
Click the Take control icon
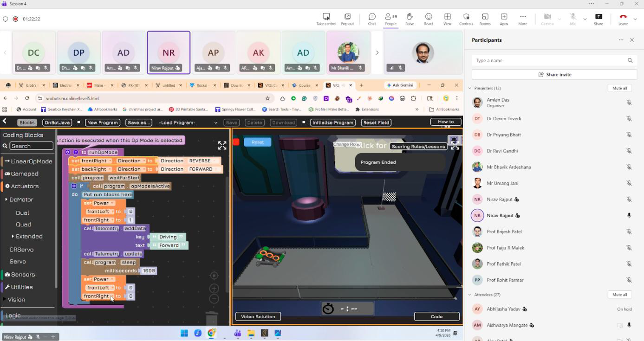[326, 17]
